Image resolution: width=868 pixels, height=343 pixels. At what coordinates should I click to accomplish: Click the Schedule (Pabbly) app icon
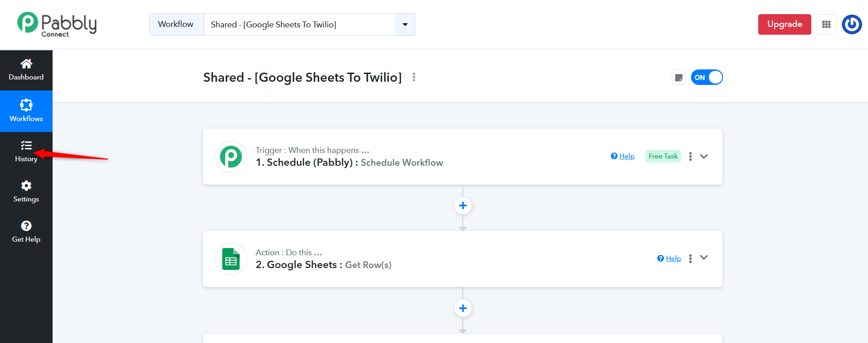(x=231, y=157)
